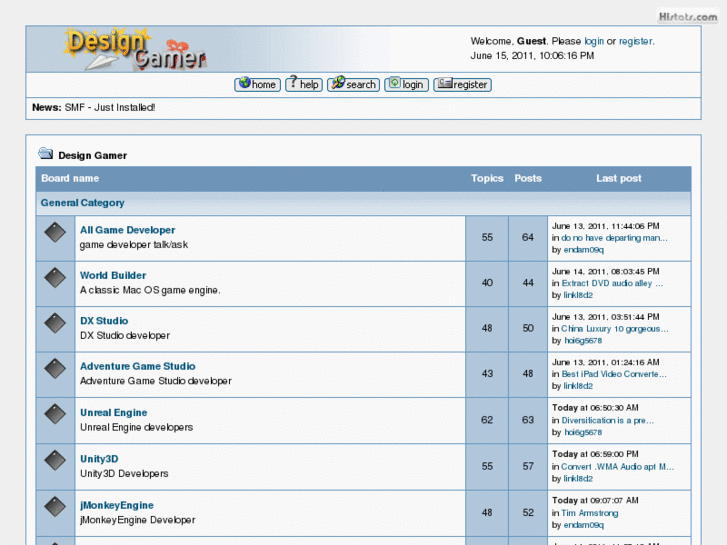727x545 pixels.
Task: Click the login menu button
Action: [406, 84]
